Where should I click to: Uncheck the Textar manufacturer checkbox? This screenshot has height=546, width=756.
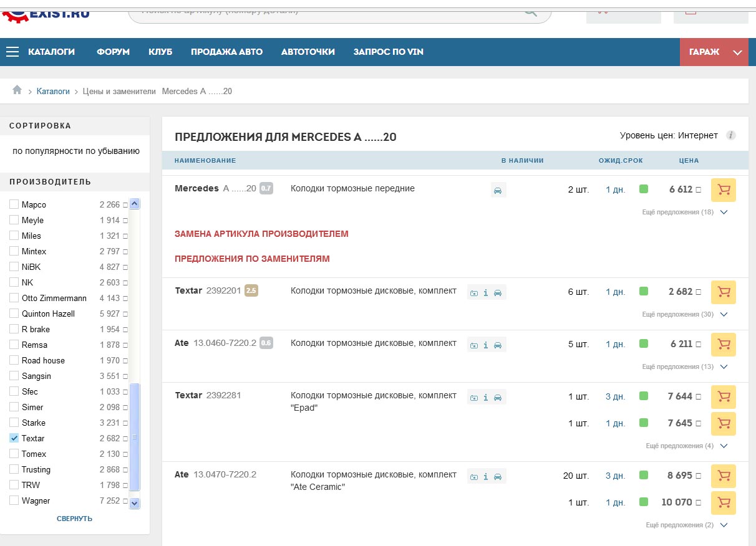[14, 438]
